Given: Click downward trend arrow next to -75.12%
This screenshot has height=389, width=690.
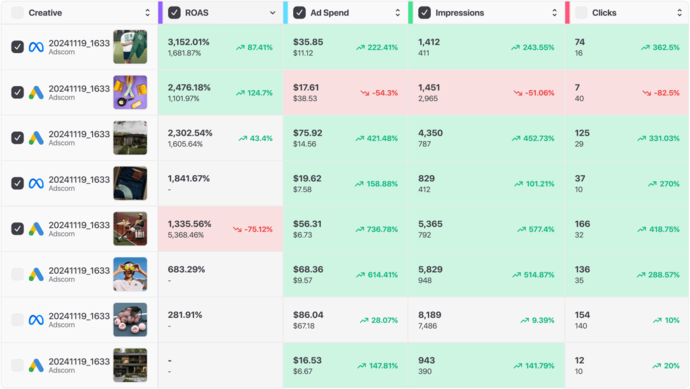Looking at the screenshot, I should pyautogui.click(x=237, y=229).
